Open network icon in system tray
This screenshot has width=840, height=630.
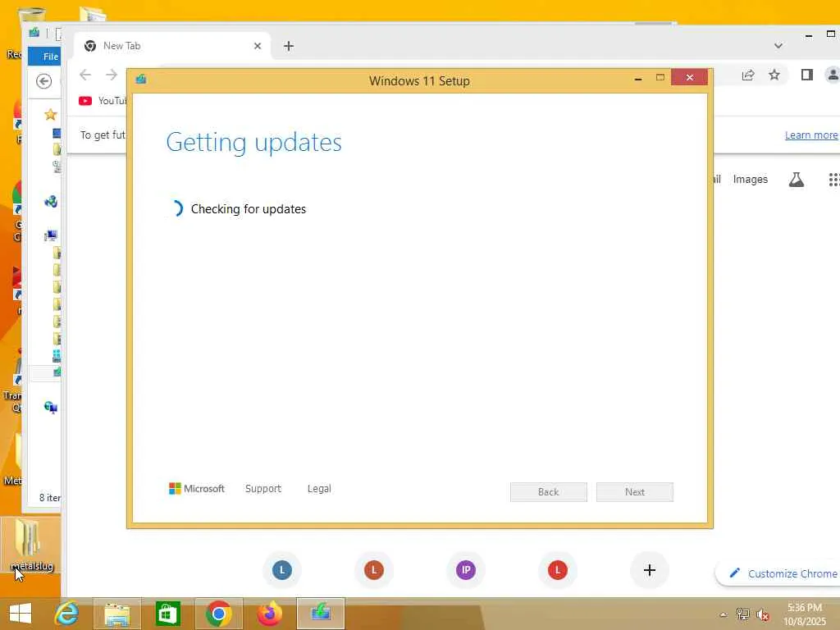coord(742,614)
